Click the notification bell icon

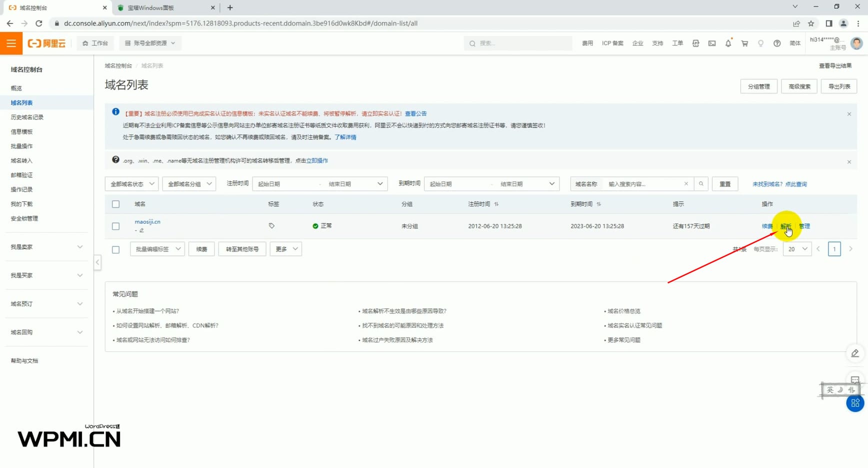pos(728,43)
